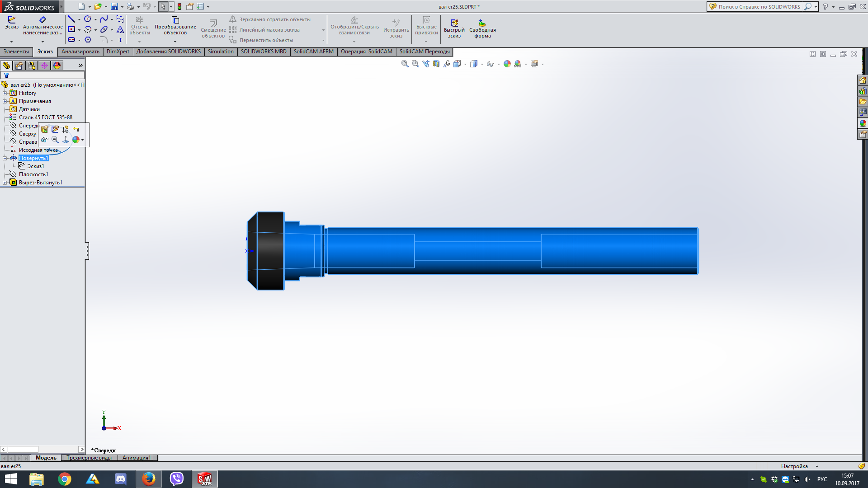This screenshot has height=488, width=868.
Task: Open Display Style dropdown arrow
Action: [x=482, y=64]
